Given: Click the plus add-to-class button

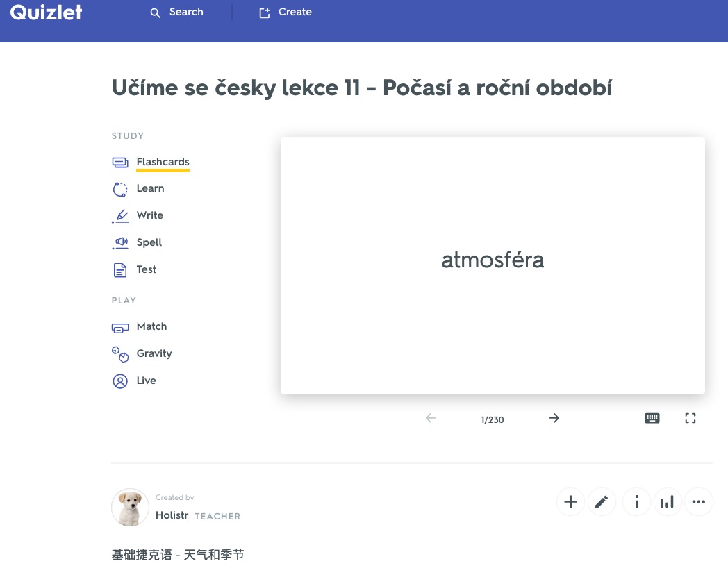Looking at the screenshot, I should (570, 502).
